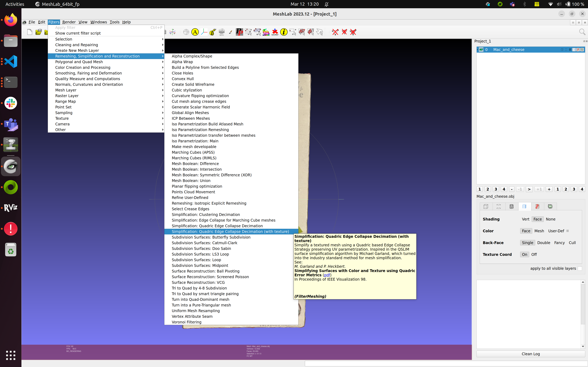Image resolution: width=588 pixels, height=367 pixels.
Task: Select the Z-painting brush tool
Action: coord(230,32)
